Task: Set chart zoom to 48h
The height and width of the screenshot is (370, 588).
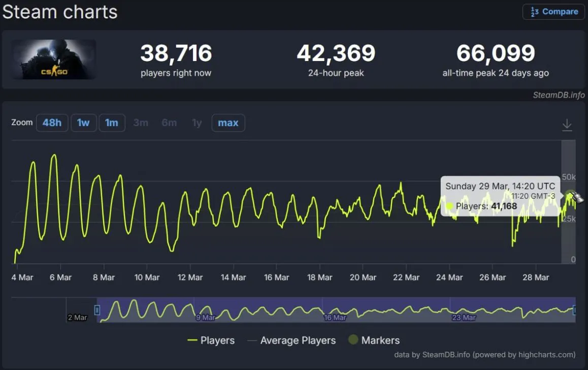Action: 52,122
